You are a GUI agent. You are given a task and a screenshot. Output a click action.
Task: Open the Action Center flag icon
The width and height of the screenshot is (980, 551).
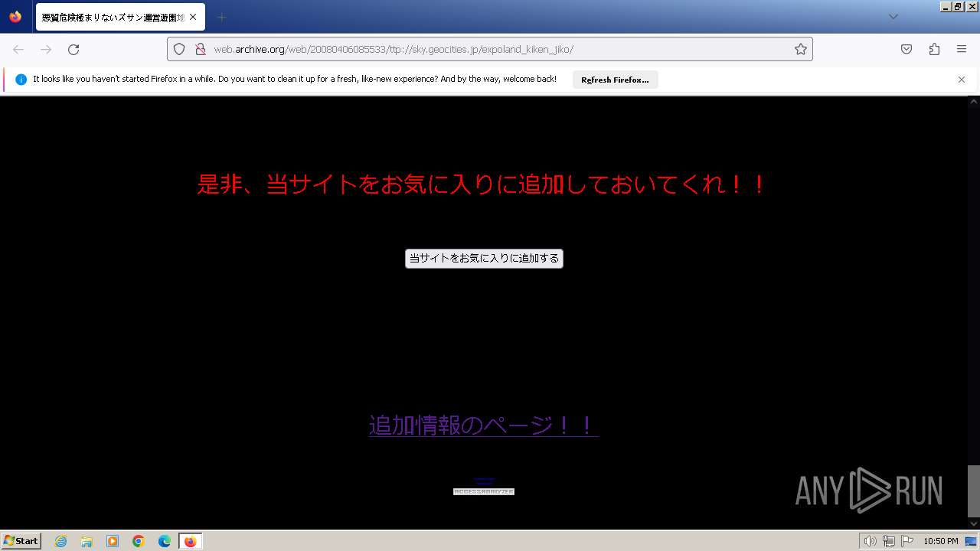907,541
